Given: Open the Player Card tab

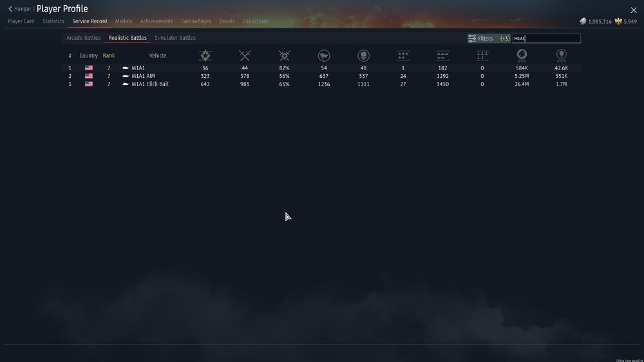Looking at the screenshot, I should (x=21, y=21).
